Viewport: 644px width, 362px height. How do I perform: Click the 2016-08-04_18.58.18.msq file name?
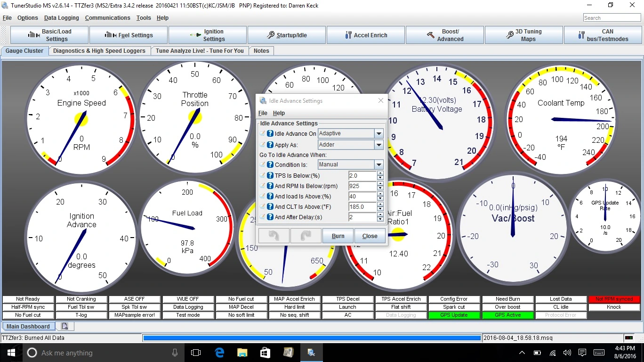pos(518,338)
